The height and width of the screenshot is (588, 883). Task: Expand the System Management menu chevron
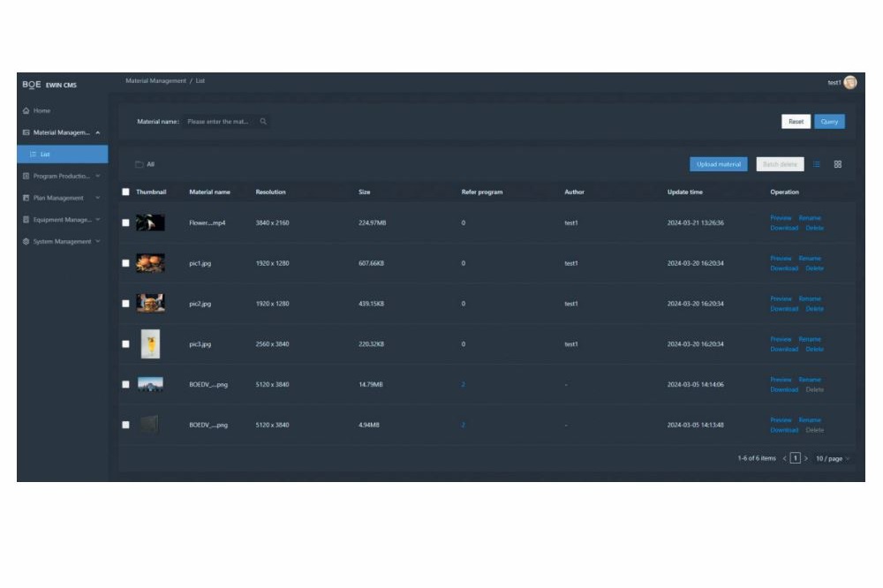point(98,242)
